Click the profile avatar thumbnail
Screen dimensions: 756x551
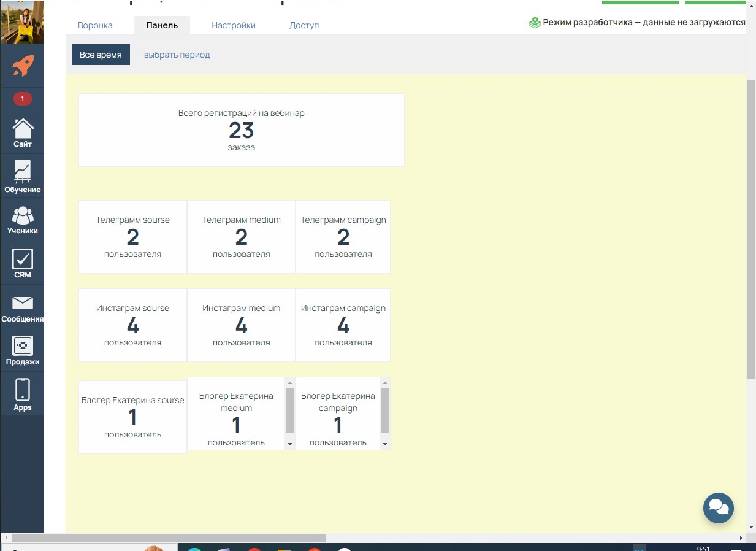pos(22,21)
